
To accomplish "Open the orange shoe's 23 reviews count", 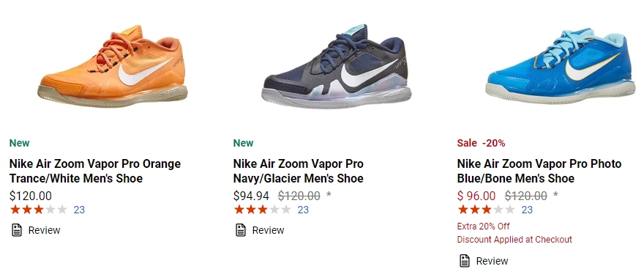I will tap(79, 210).
